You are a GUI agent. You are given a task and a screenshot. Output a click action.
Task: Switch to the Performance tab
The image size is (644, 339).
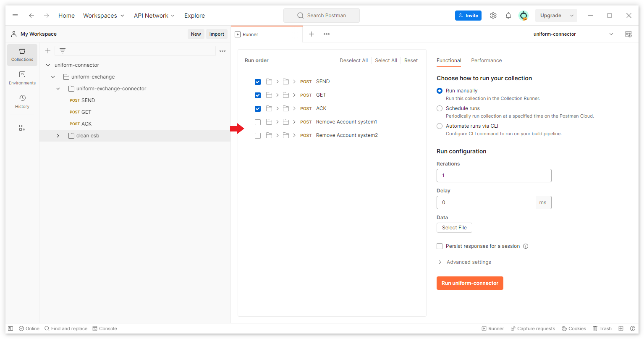pyautogui.click(x=486, y=60)
